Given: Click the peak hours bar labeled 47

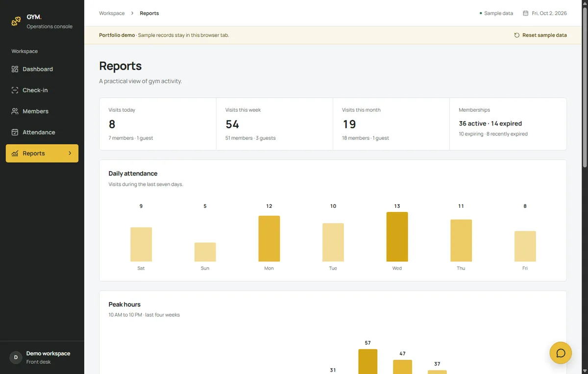Looking at the screenshot, I should click(402, 367).
